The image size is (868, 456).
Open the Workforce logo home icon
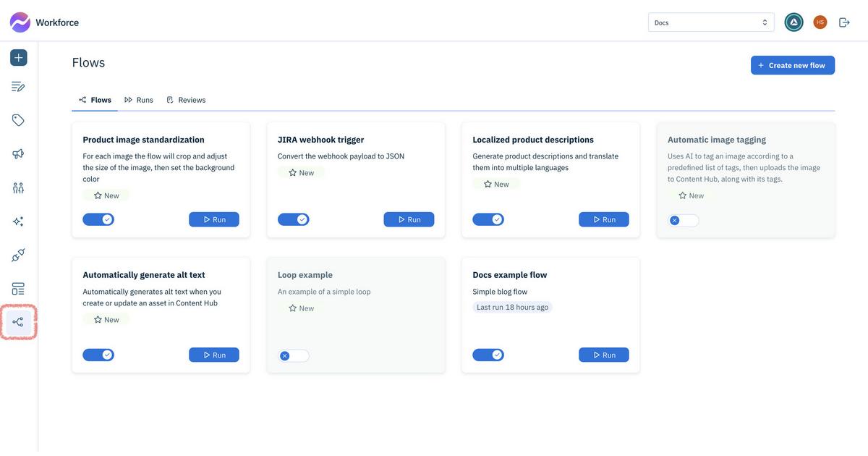pos(20,22)
